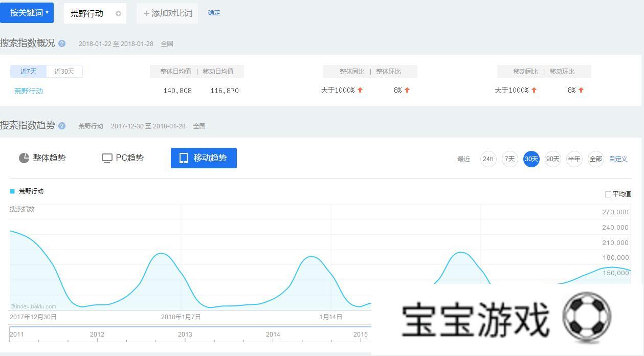Click the 270,000 y-axis value
The width and height of the screenshot is (644, 356).
[x=615, y=212]
